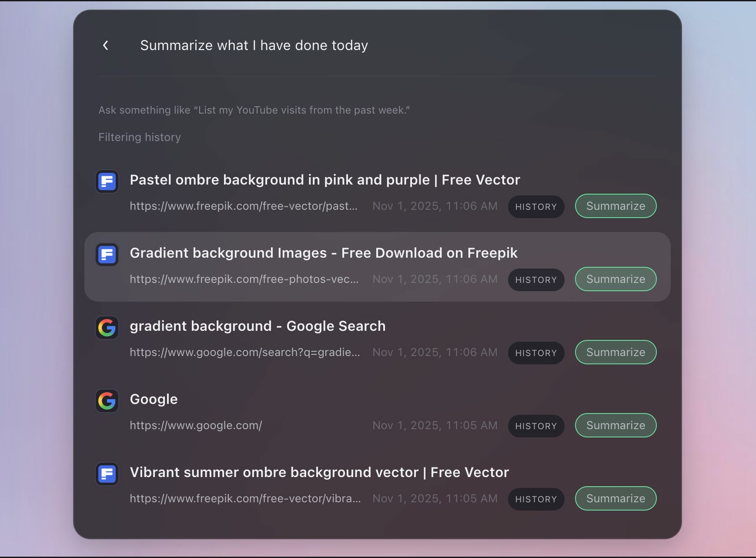The image size is (756, 558).
Task: Click HISTORY tag on Vibrant summer ombre row
Action: 536,499
